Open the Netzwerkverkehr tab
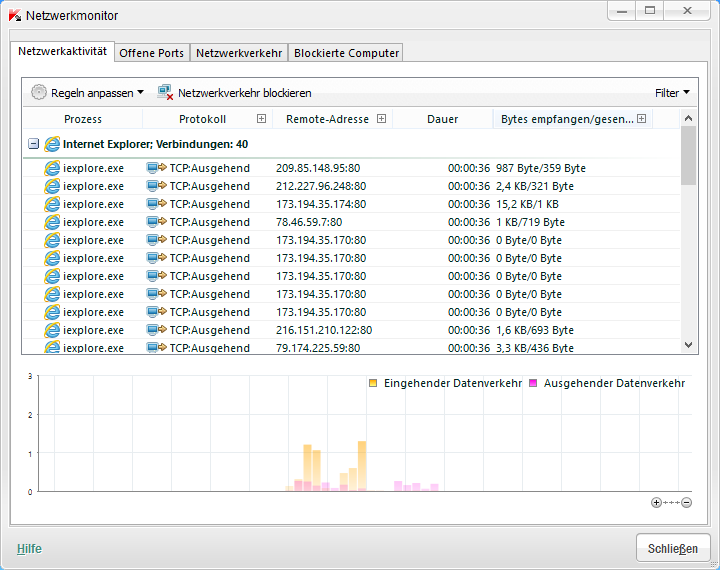720x570 pixels. pyautogui.click(x=239, y=53)
